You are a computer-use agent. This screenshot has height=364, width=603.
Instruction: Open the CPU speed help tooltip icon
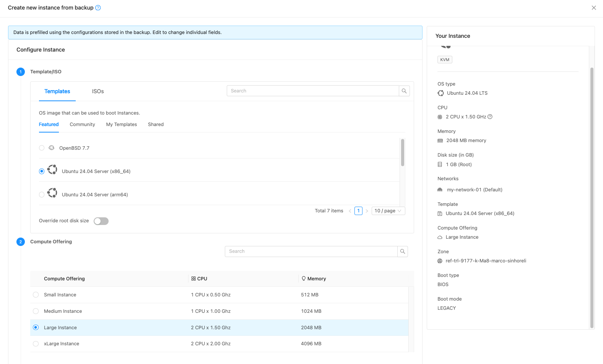coord(490,117)
